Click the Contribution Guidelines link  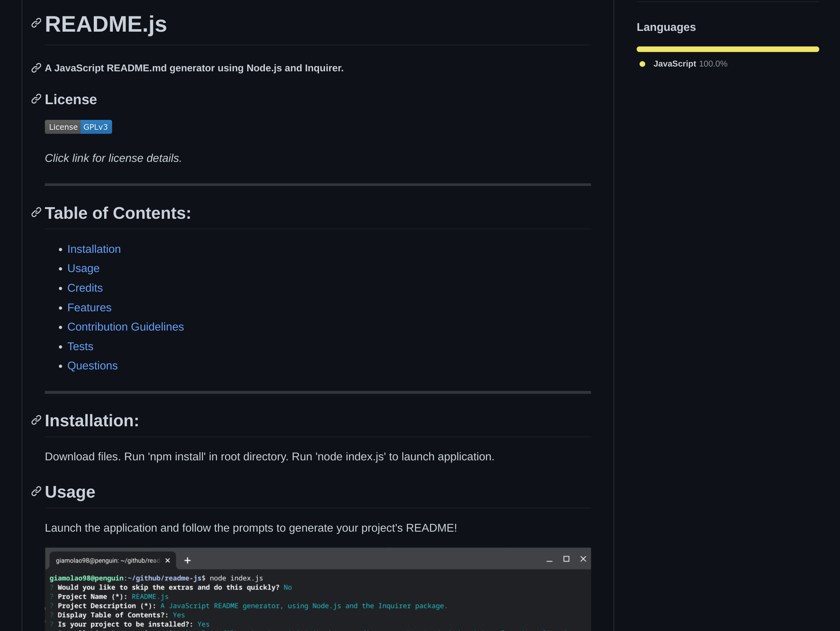(x=126, y=326)
